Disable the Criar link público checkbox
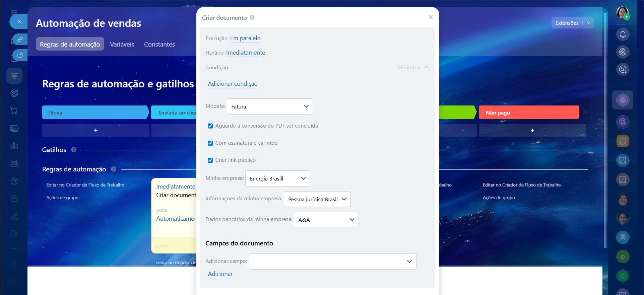 (210, 160)
